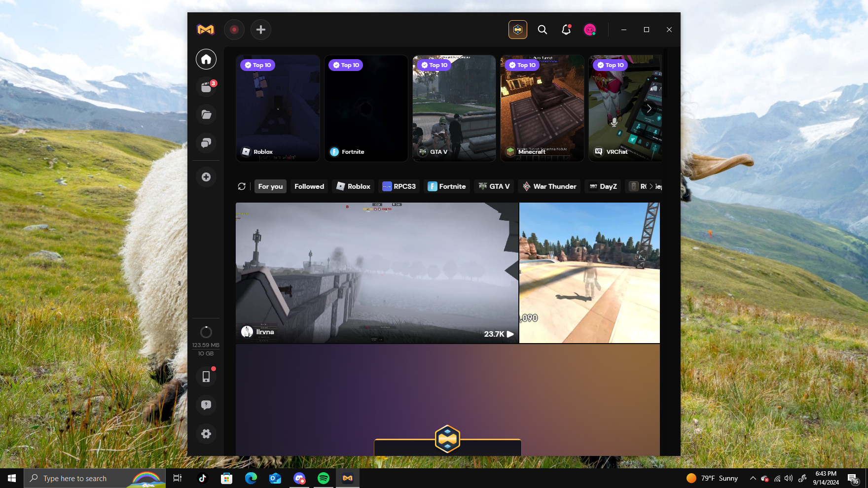Open Microsoft Edge from the taskbar
The width and height of the screenshot is (868, 488).
pyautogui.click(x=251, y=478)
